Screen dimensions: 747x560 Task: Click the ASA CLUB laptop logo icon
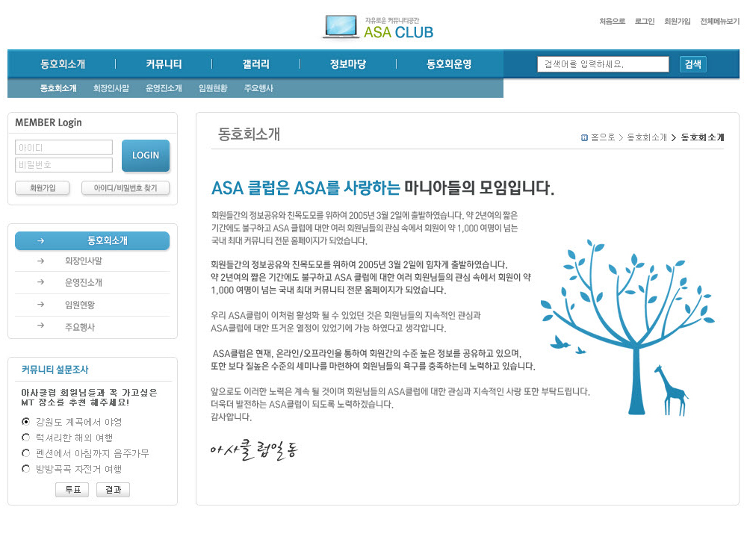[x=341, y=27]
